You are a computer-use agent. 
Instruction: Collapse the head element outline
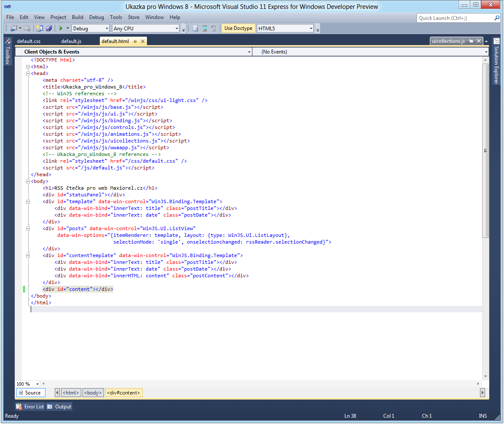pos(28,73)
